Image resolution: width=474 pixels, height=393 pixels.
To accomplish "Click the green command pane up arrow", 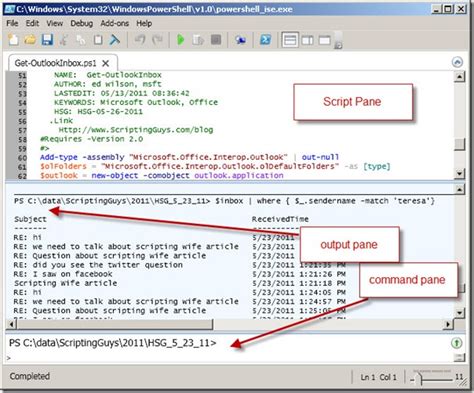I will click(x=456, y=343).
